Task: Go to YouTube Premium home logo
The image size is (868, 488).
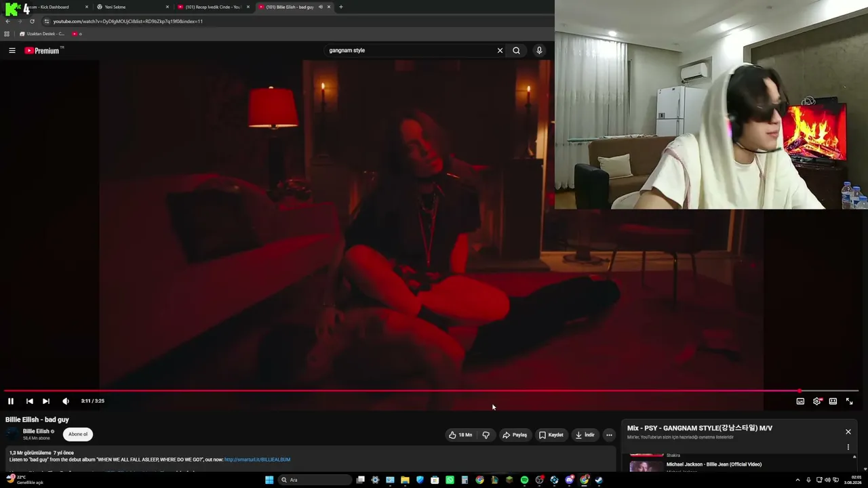Action: coord(42,50)
